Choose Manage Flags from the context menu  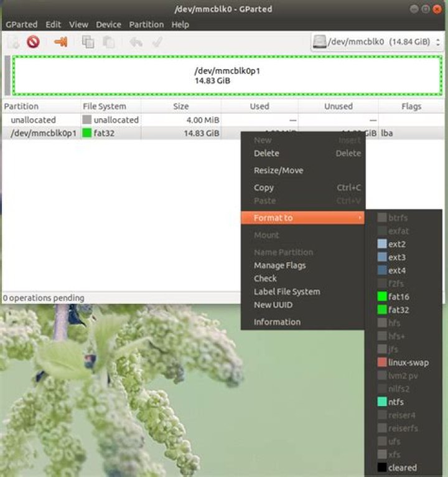click(x=303, y=265)
